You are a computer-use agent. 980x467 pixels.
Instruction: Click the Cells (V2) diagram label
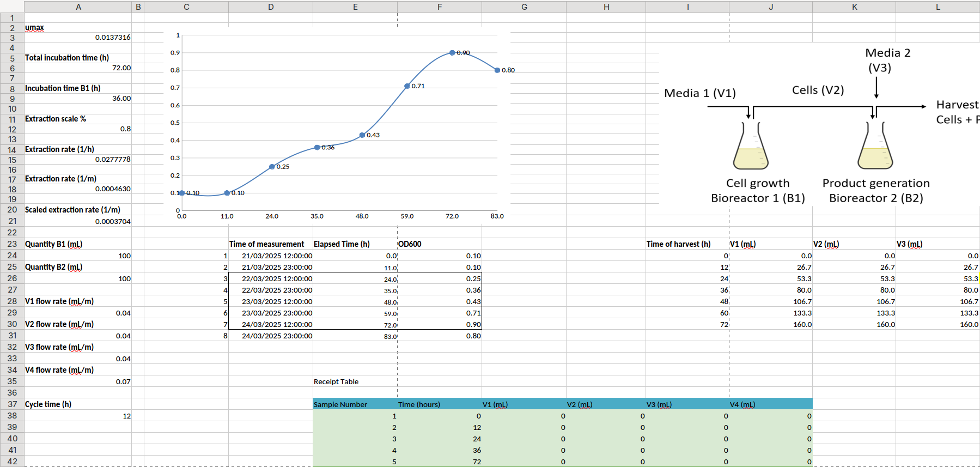point(818,90)
